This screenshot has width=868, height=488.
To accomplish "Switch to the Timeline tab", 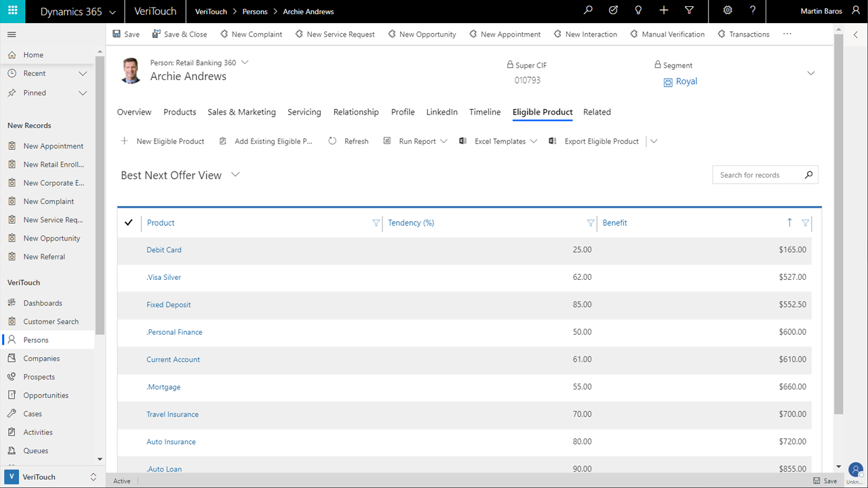I will coord(485,112).
